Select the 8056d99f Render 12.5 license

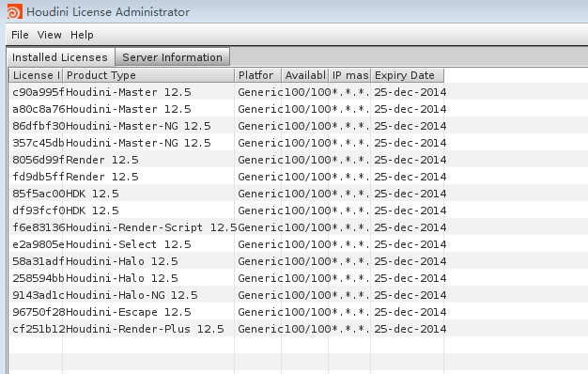(226, 160)
